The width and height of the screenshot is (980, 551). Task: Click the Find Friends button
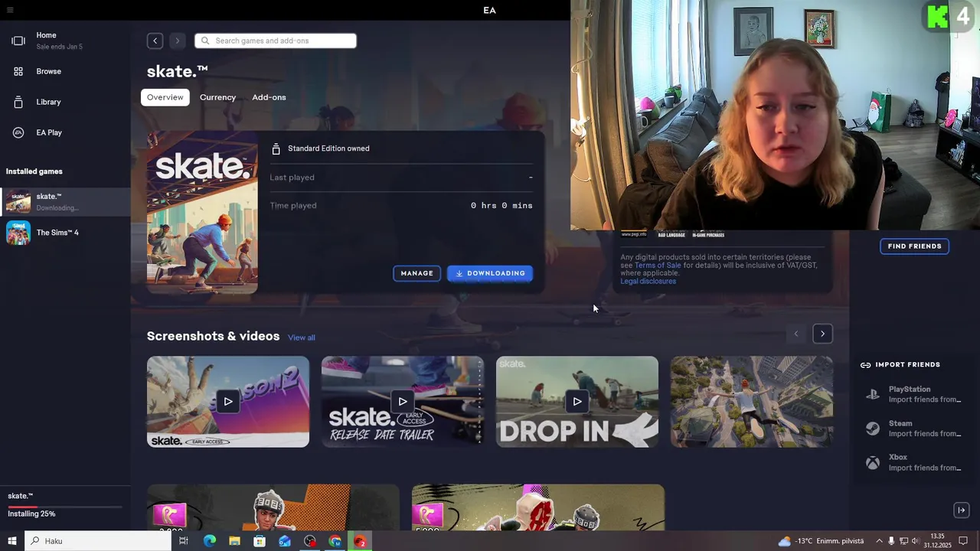click(915, 246)
